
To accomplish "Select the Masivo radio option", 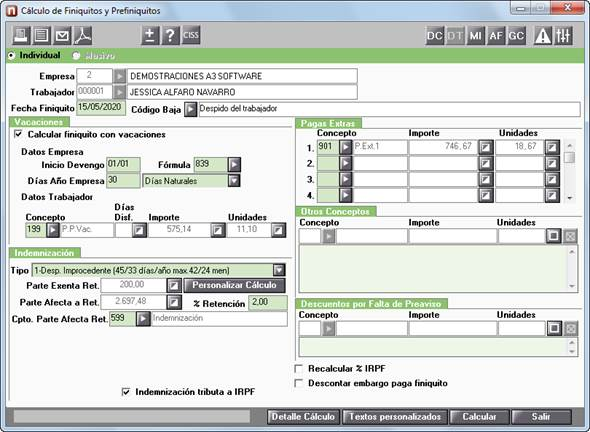I will 76,56.
